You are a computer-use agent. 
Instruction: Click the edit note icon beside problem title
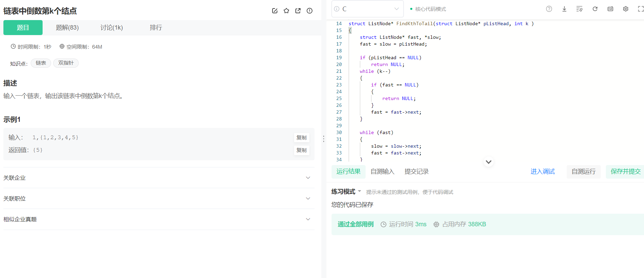point(275,11)
